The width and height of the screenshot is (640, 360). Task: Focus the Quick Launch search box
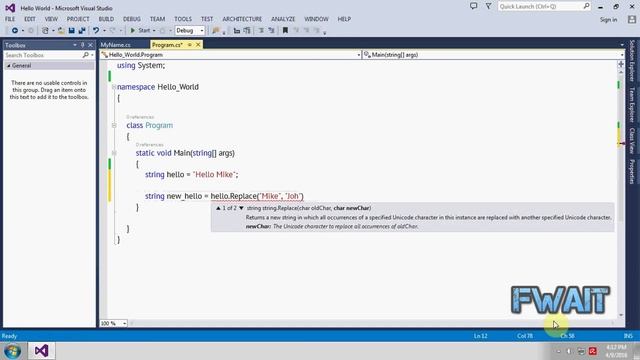pos(544,7)
